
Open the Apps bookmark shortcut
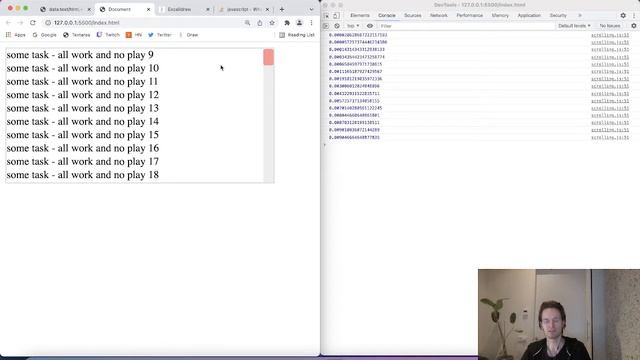[16, 35]
